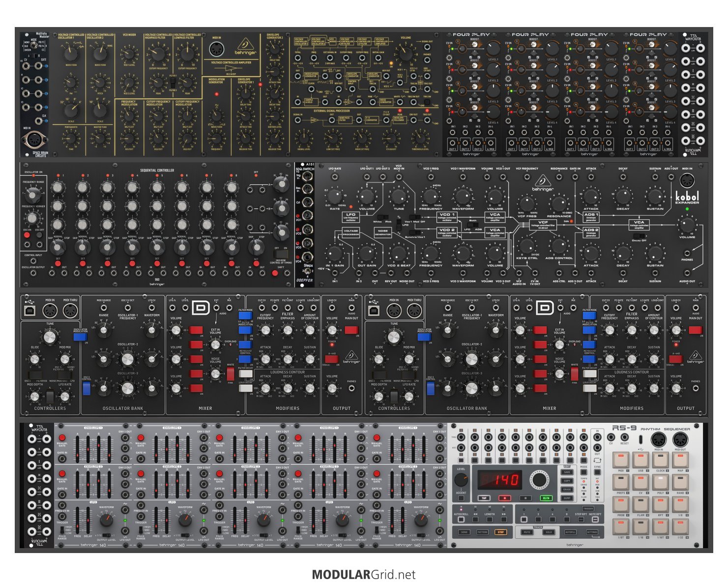Image resolution: width=728 pixels, height=585 pixels.
Task: Click the 960 FREQUENCY RANGE knob
Action: 33,195
